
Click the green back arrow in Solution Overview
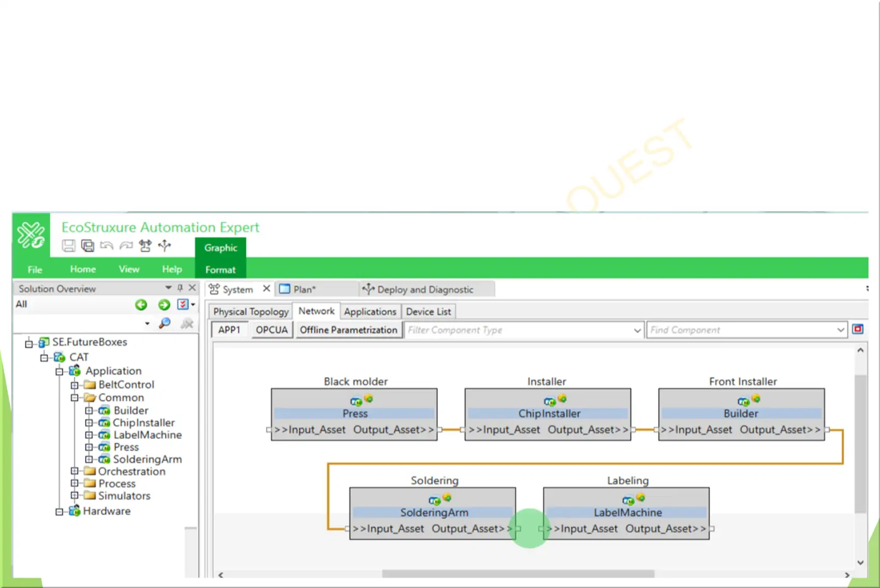(141, 305)
